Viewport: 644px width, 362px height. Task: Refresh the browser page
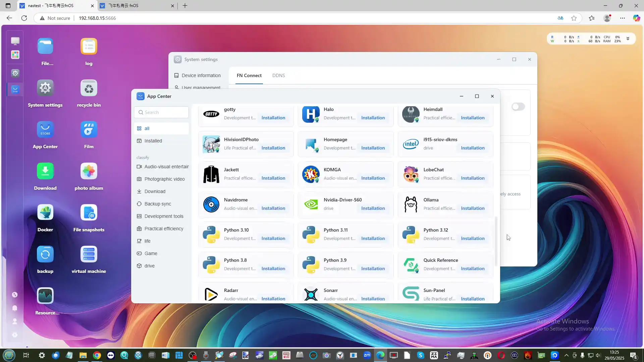click(x=24, y=18)
